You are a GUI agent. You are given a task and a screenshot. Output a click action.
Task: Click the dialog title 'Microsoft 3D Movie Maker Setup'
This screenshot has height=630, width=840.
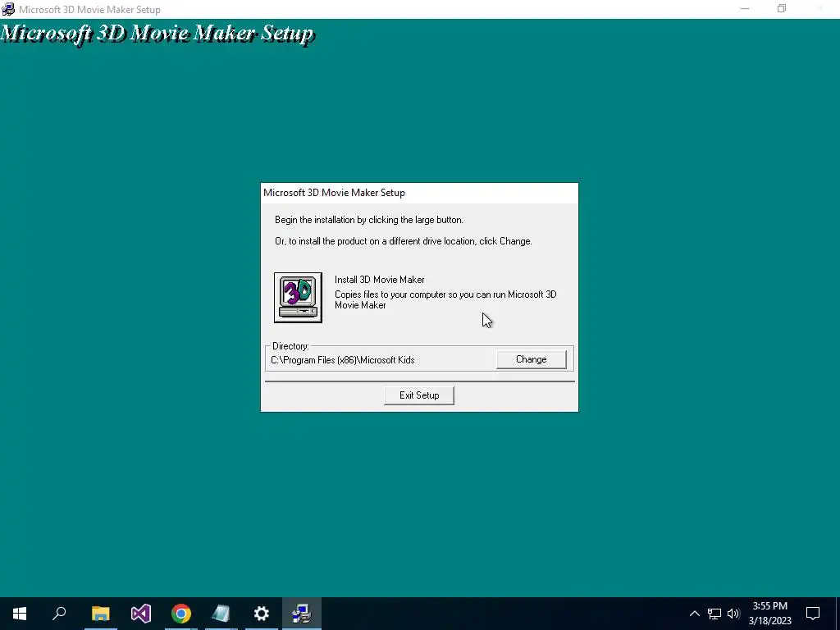[334, 193]
